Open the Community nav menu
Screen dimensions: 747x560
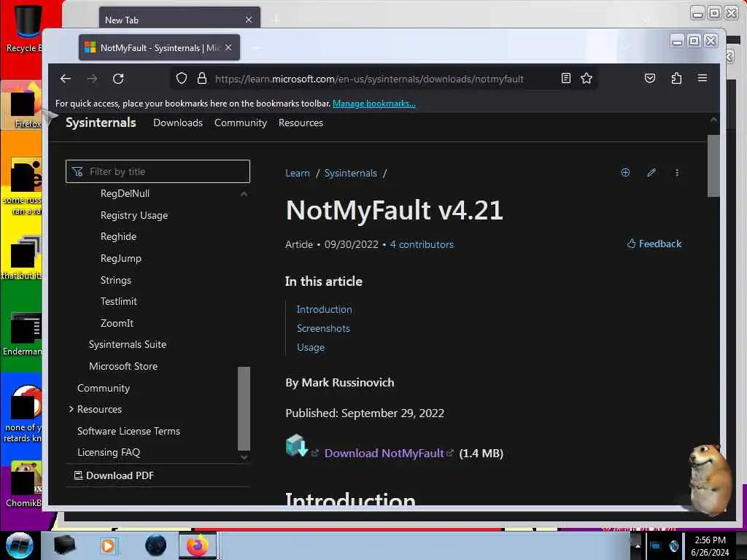click(x=241, y=122)
